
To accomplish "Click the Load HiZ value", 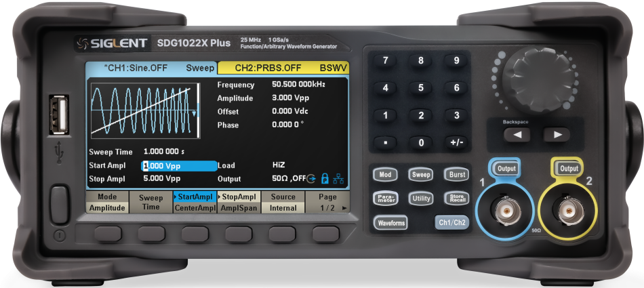I will (x=279, y=165).
